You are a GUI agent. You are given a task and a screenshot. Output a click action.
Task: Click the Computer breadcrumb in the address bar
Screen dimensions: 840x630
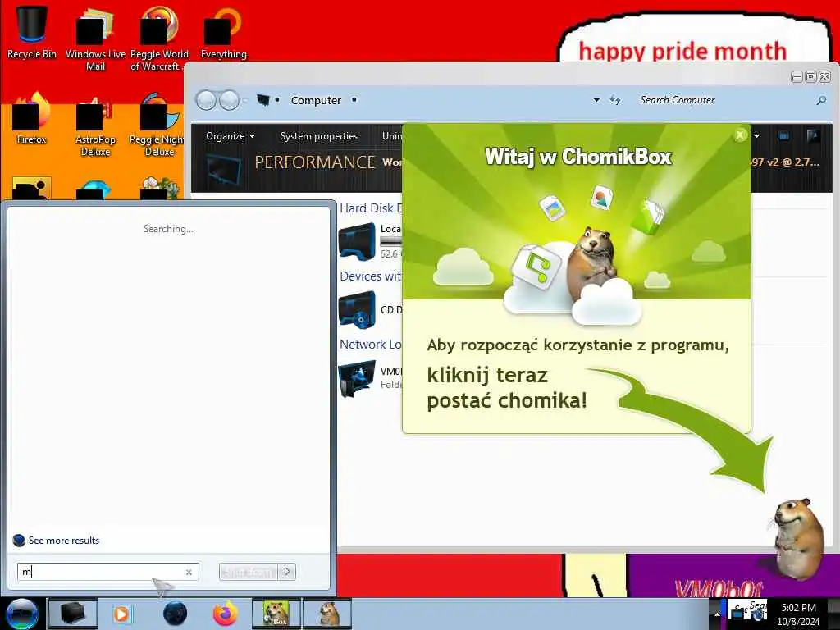[316, 100]
